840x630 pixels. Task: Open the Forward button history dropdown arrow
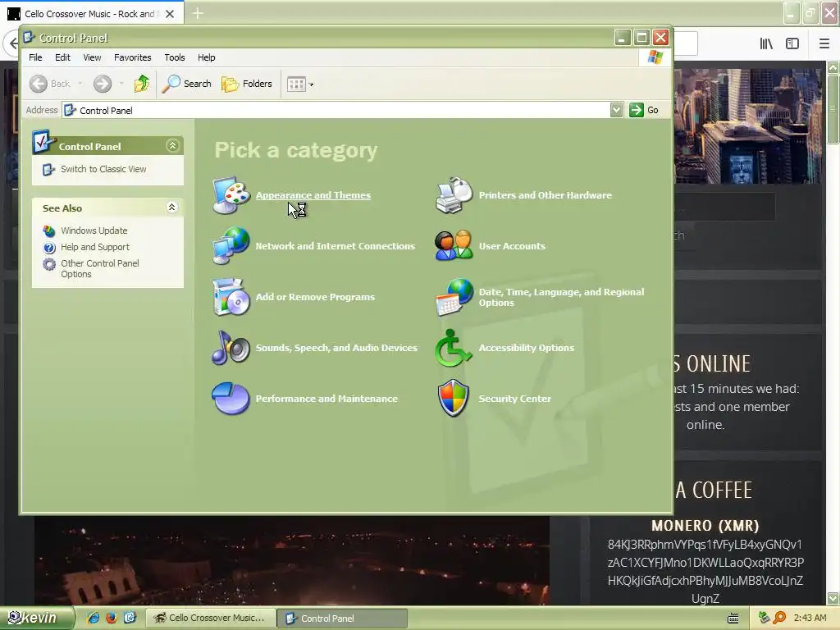(121, 84)
